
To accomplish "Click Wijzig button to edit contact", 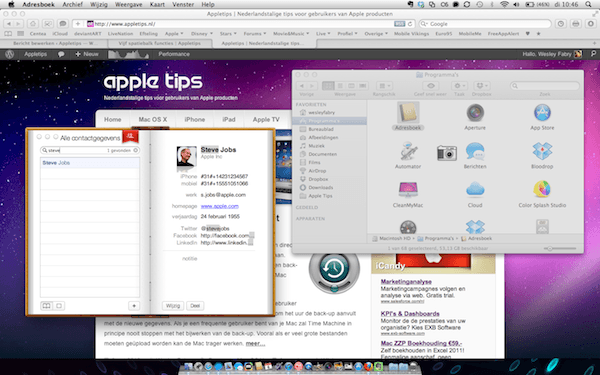I will (x=173, y=306).
